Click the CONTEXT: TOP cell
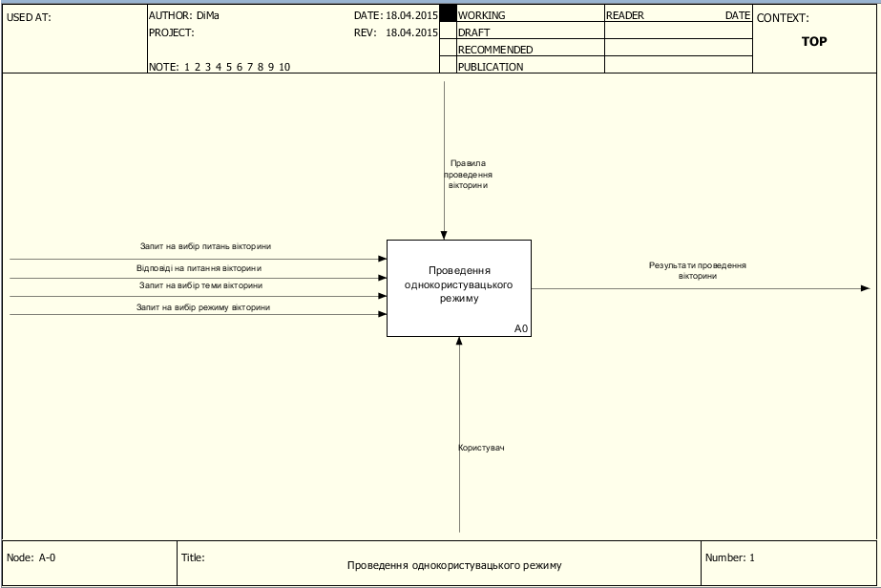 [814, 39]
